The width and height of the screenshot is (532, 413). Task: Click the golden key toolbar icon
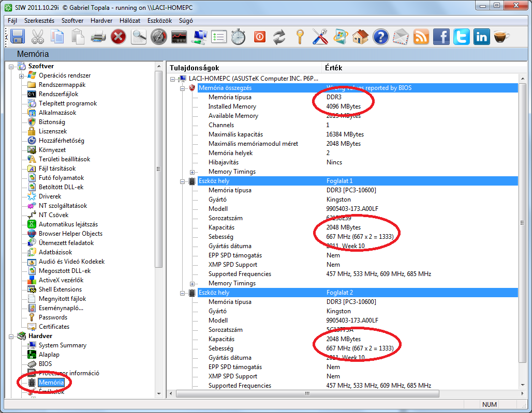pos(300,37)
